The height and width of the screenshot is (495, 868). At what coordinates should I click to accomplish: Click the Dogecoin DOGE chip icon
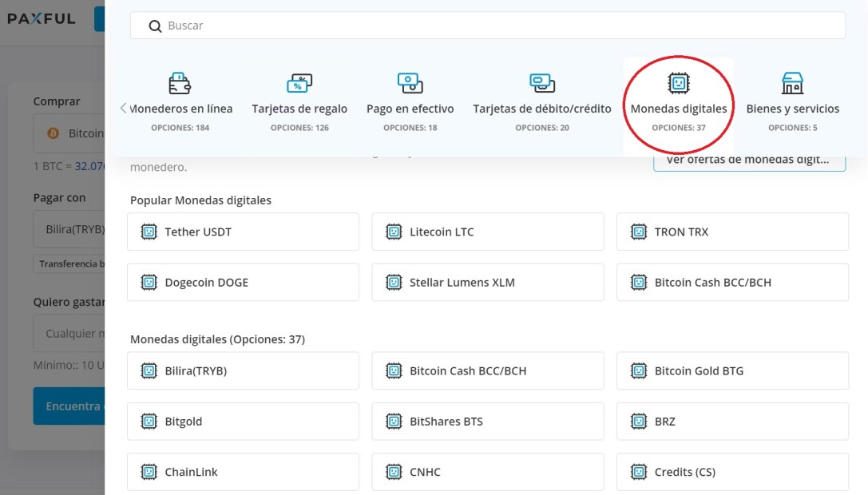pyautogui.click(x=149, y=283)
